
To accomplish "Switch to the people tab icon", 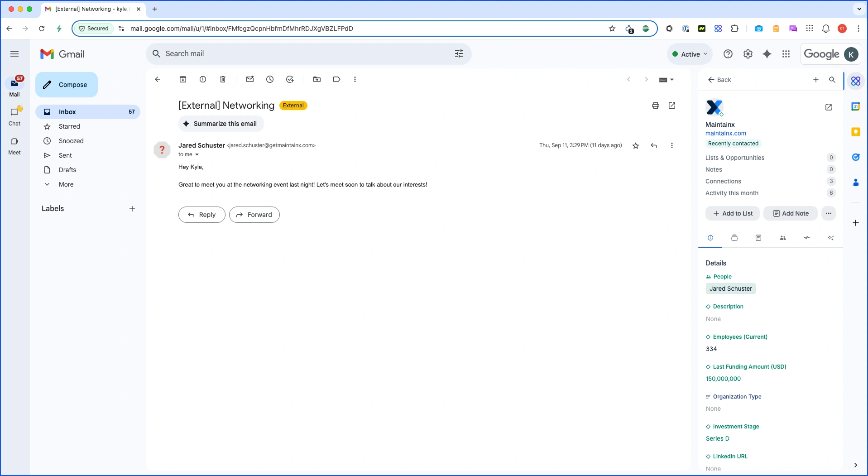I will [x=783, y=238].
